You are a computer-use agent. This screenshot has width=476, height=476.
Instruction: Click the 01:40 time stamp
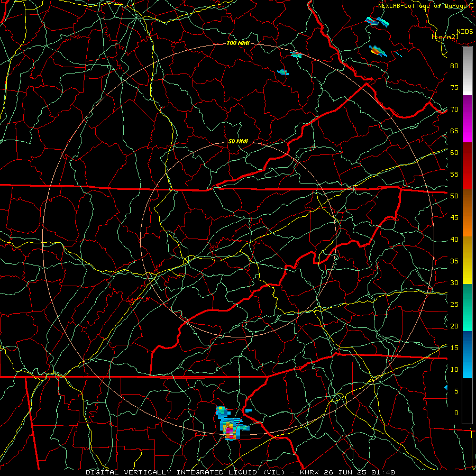click(x=382, y=472)
